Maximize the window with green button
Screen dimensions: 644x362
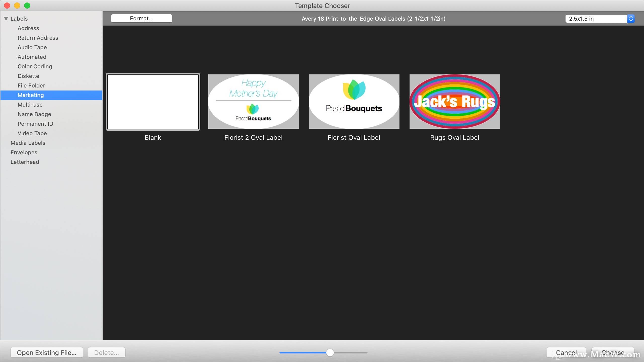[x=27, y=6]
